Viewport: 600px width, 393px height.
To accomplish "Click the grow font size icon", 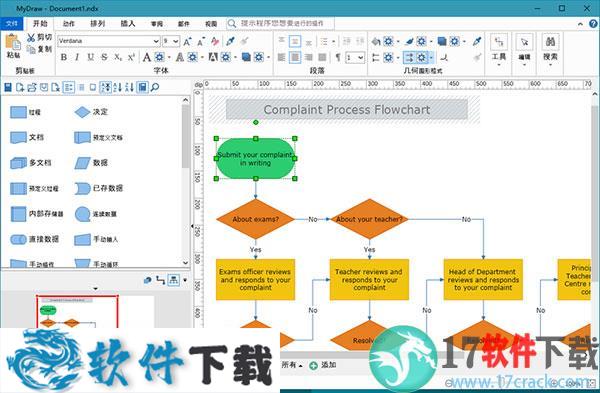I will 188,41.
